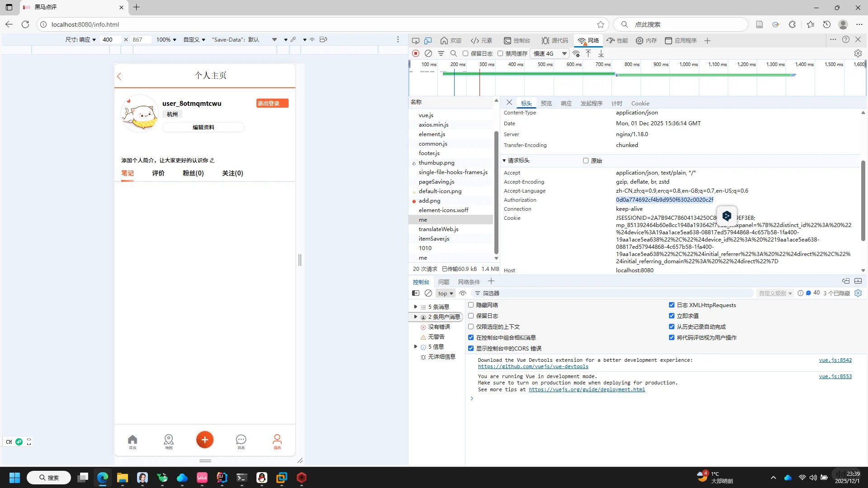Open the vue-devtools GitHub link
This screenshot has width=868, height=488.
click(533, 367)
